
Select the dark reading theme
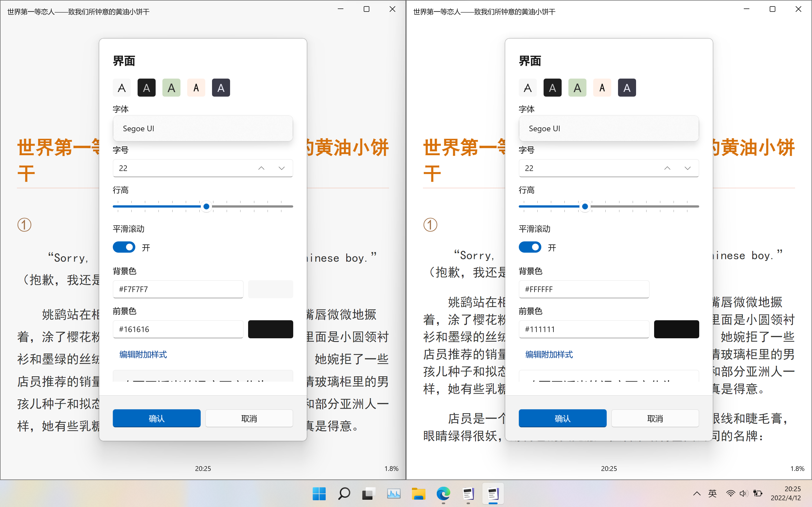[146, 88]
